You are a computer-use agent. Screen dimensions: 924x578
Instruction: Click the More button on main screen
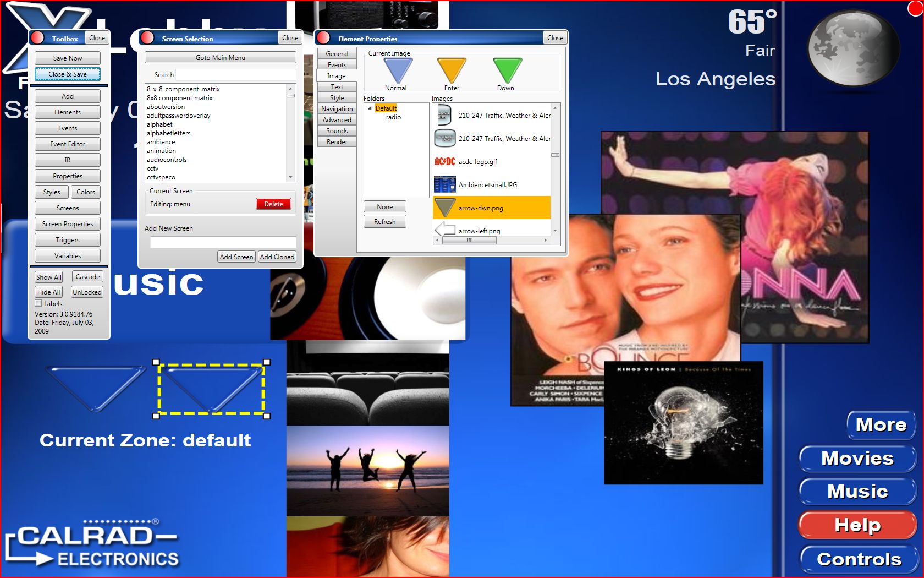pos(881,425)
